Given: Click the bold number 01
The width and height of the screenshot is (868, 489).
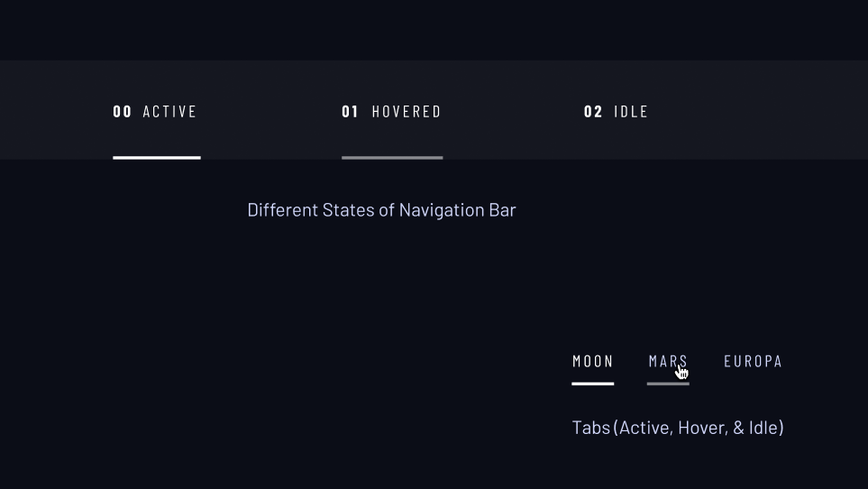Looking at the screenshot, I should pyautogui.click(x=350, y=111).
